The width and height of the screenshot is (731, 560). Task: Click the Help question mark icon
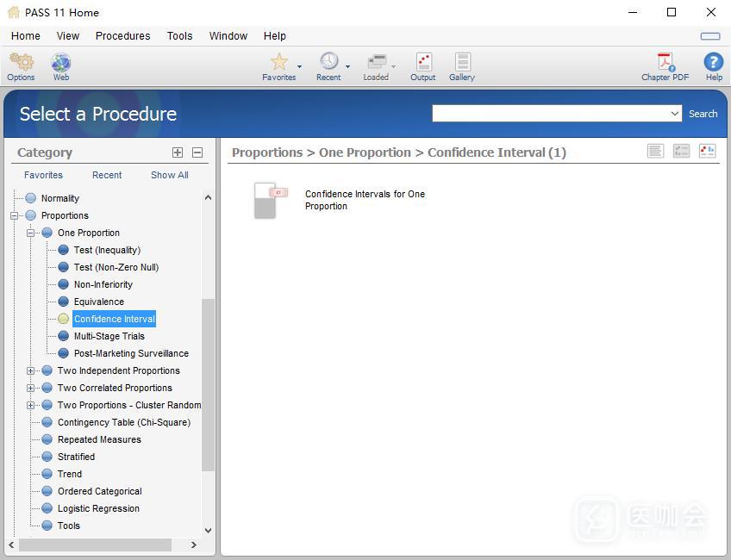714,63
